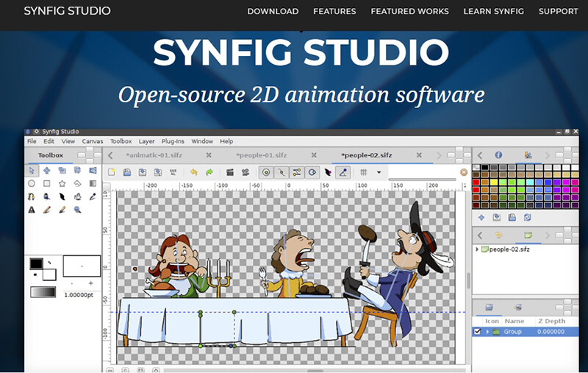
Task: Toggle tangent handles visibility button
Action: click(x=297, y=172)
